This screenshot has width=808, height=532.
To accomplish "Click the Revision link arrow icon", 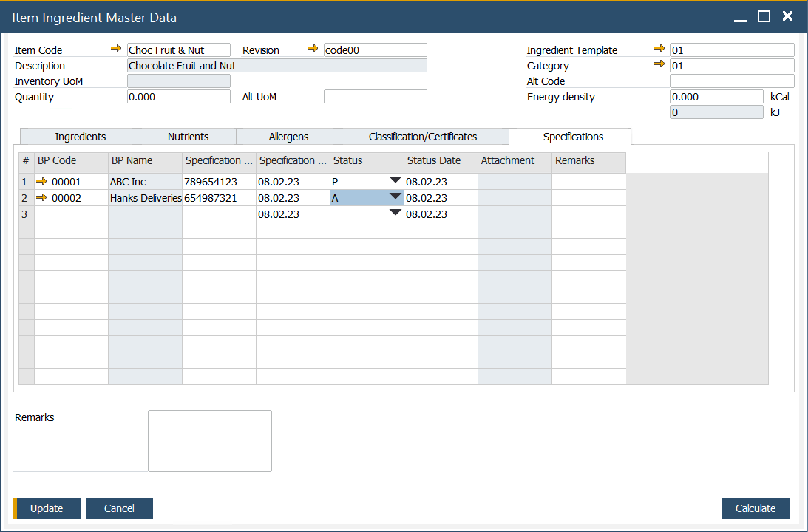I will tap(313, 49).
